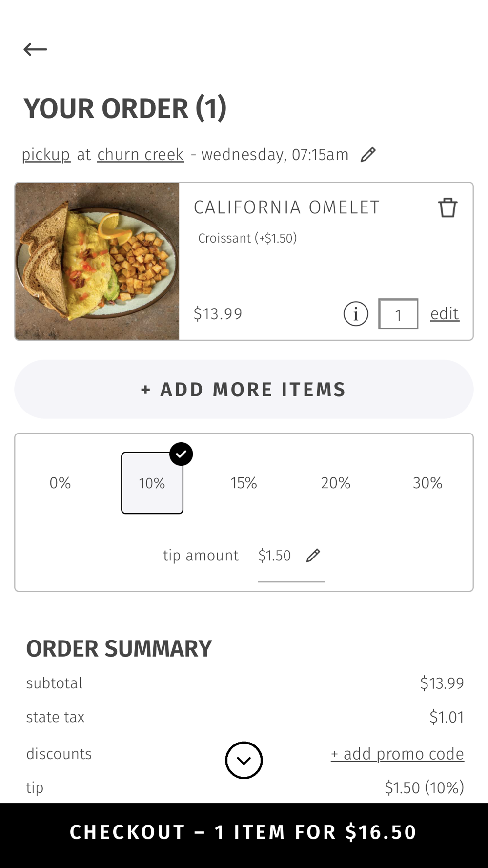
Task: Click the checkmark badge on 10%
Action: [181, 454]
